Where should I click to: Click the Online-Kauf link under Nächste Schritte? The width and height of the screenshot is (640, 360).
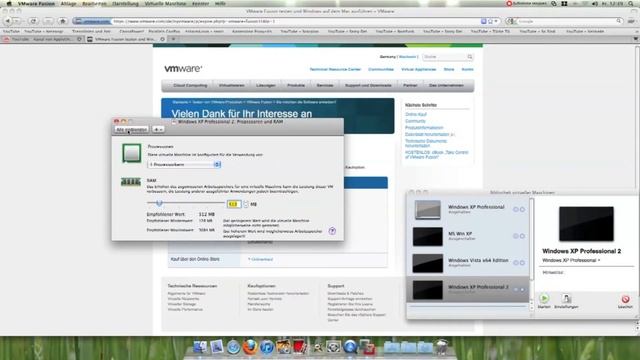(416, 114)
